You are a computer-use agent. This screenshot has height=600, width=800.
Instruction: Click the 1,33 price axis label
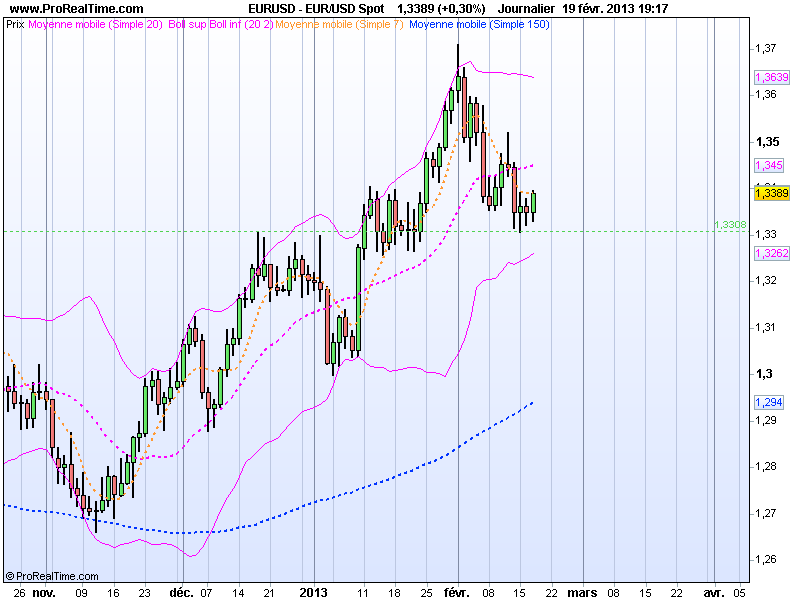click(x=766, y=234)
